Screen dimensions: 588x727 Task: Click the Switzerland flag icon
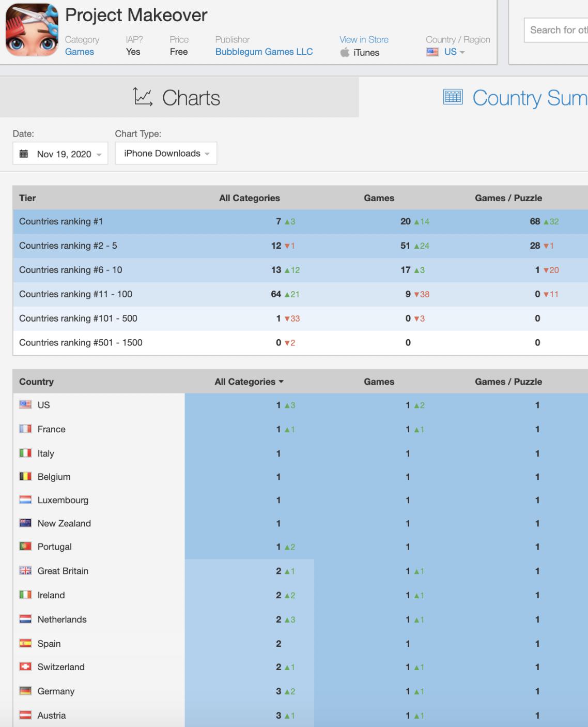pos(25,667)
